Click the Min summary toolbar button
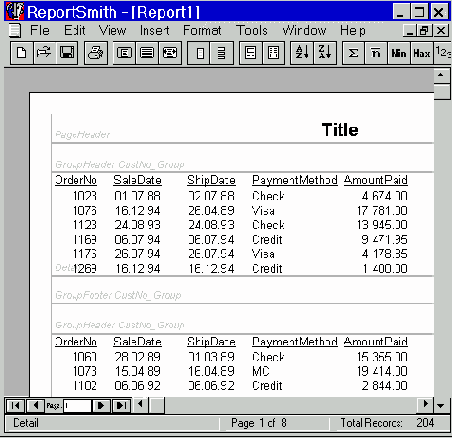 click(x=399, y=53)
